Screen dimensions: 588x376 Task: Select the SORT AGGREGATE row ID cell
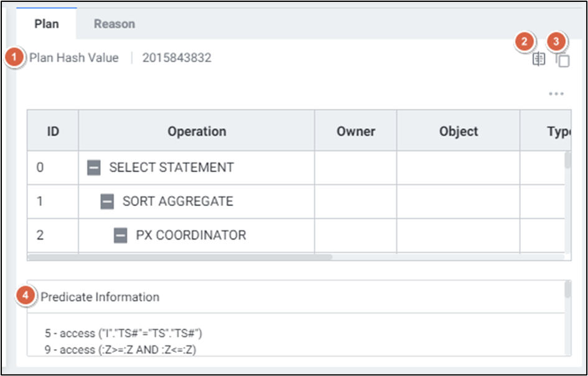40,202
